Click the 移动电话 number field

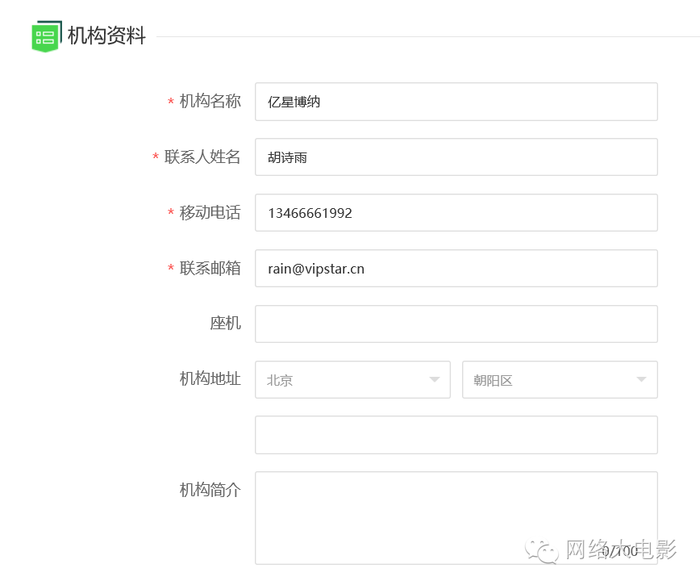(456, 213)
